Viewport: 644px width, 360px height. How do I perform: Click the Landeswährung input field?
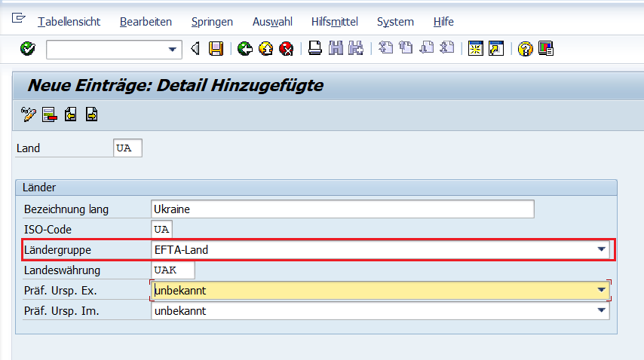(x=173, y=270)
